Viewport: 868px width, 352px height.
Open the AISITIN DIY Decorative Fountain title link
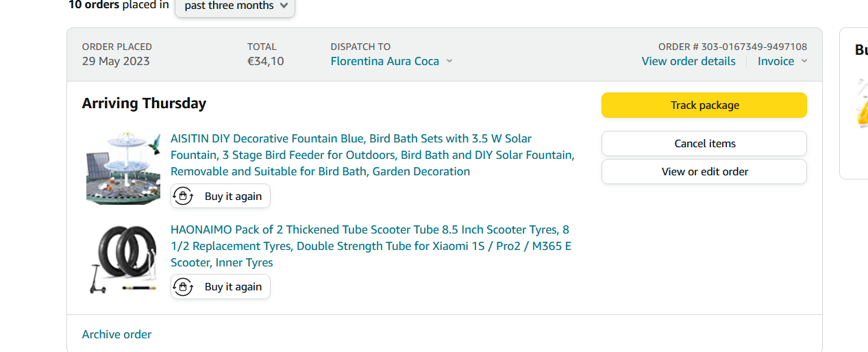372,155
